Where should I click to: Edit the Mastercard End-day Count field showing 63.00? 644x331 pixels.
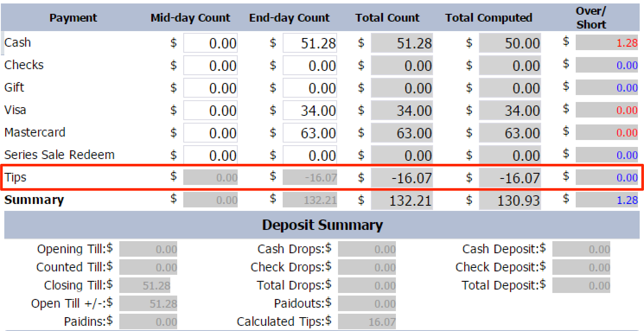point(309,133)
